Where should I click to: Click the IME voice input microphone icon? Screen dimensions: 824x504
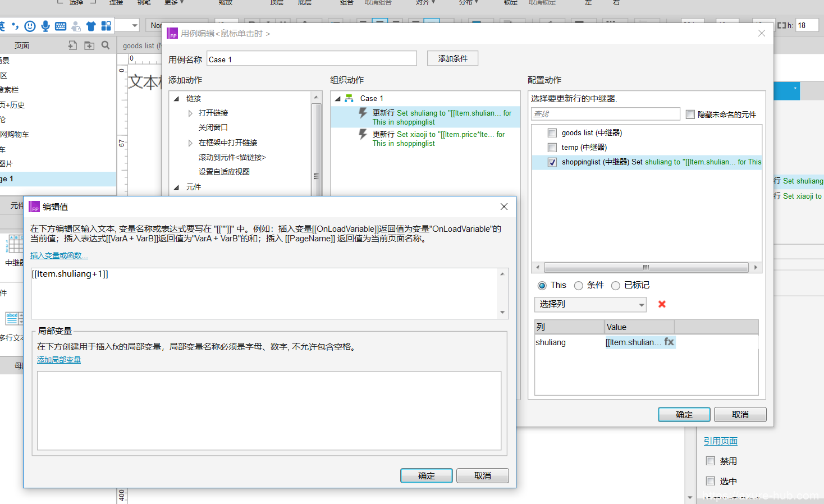pyautogui.click(x=45, y=26)
